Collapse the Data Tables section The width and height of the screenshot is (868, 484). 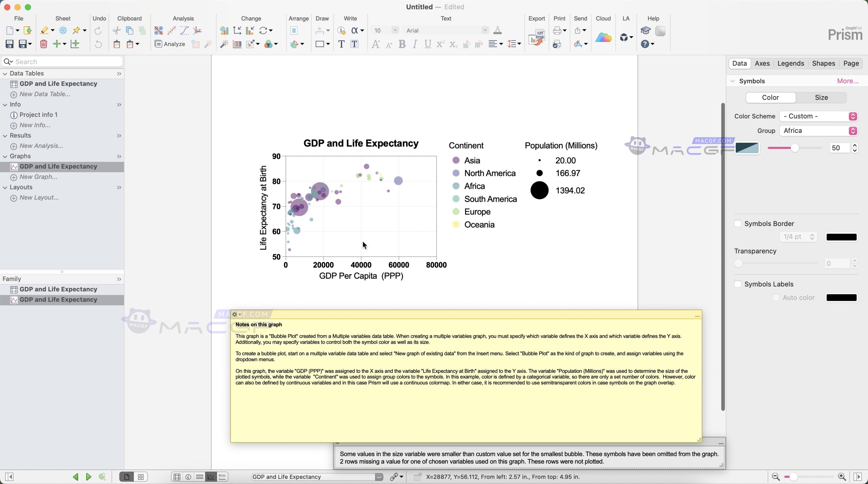click(x=5, y=74)
